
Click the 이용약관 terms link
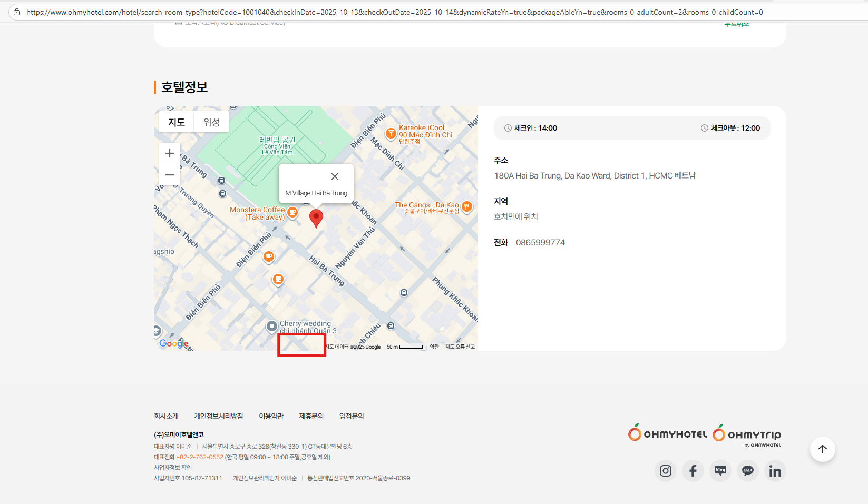271,416
